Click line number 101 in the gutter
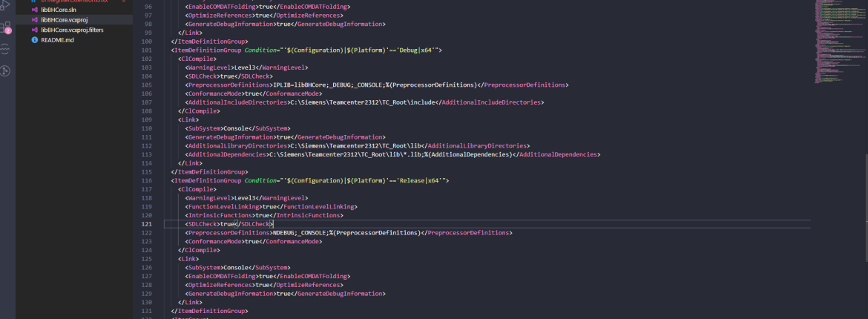The image size is (868, 319). click(147, 50)
